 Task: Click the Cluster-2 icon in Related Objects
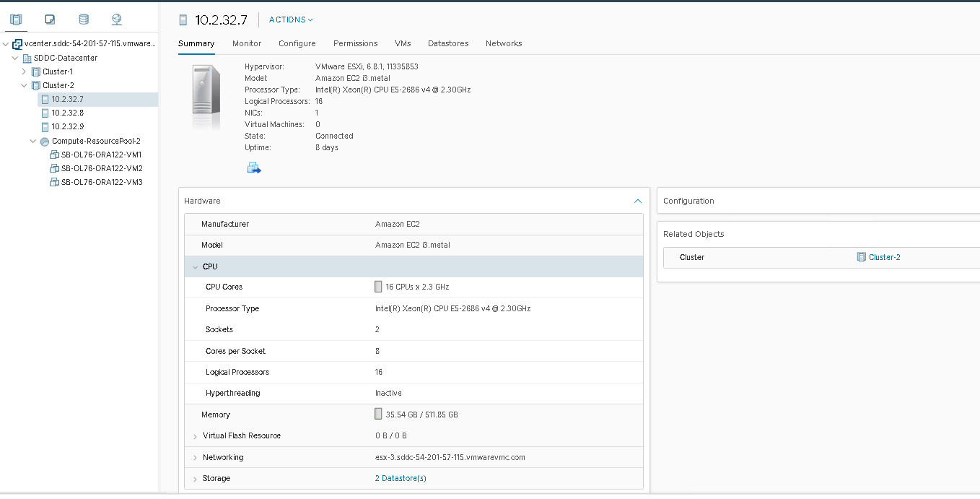click(861, 257)
